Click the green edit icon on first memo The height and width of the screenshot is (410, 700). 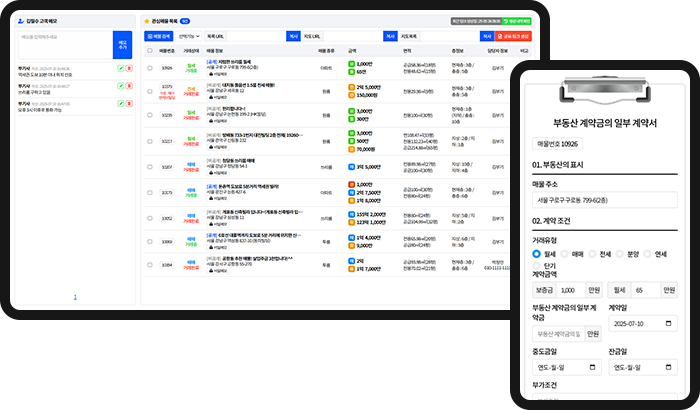click(120, 69)
